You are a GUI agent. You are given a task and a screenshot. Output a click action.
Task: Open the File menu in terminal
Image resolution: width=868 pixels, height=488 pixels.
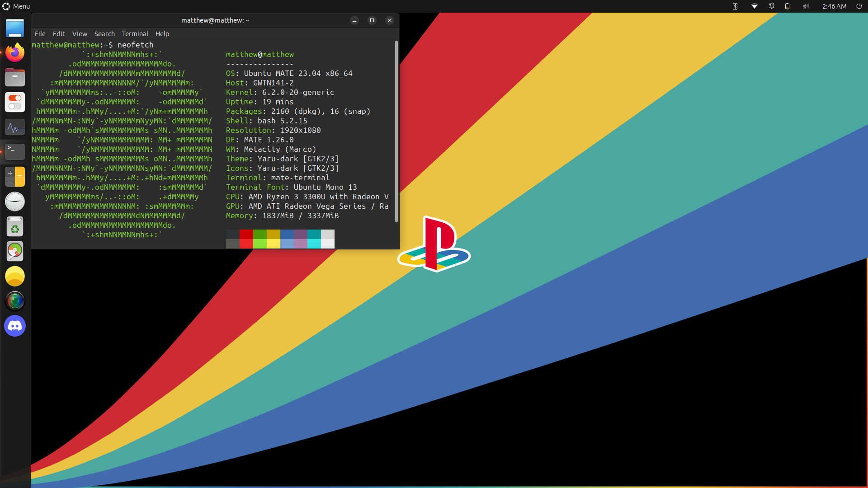[x=40, y=34]
